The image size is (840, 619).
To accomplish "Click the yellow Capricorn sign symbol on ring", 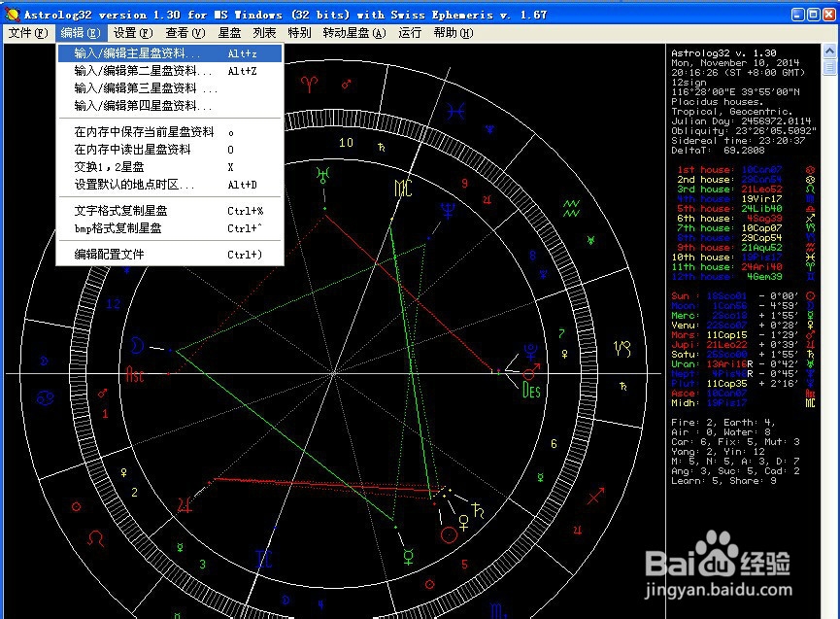I will 622,349.
